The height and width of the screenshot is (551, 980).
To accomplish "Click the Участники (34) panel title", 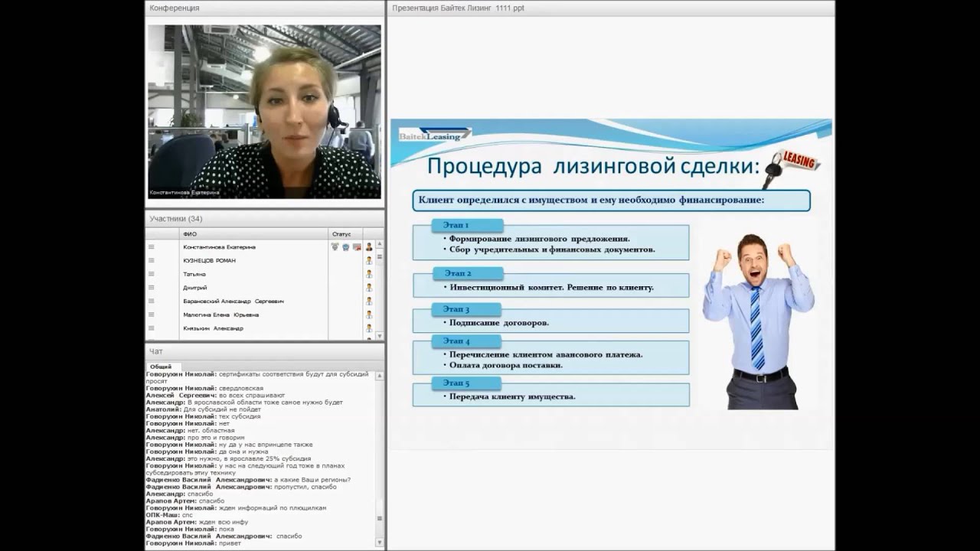I will click(x=176, y=219).
